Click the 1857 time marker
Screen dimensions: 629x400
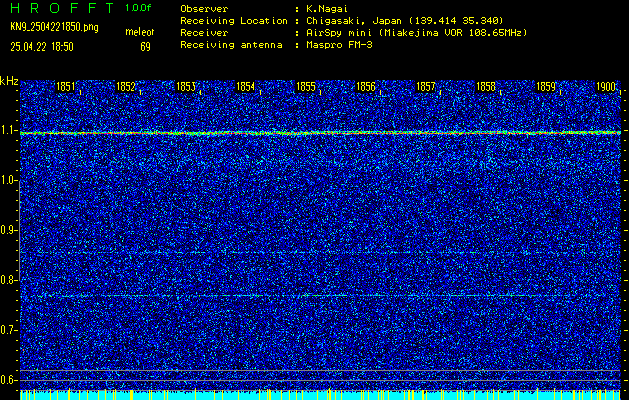click(426, 87)
